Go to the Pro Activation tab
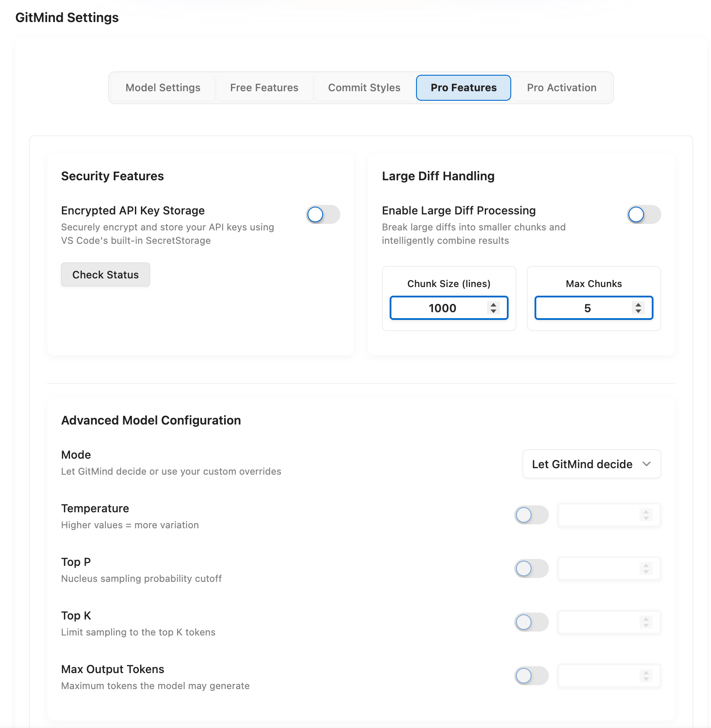Image resolution: width=711 pixels, height=728 pixels. 561,88
